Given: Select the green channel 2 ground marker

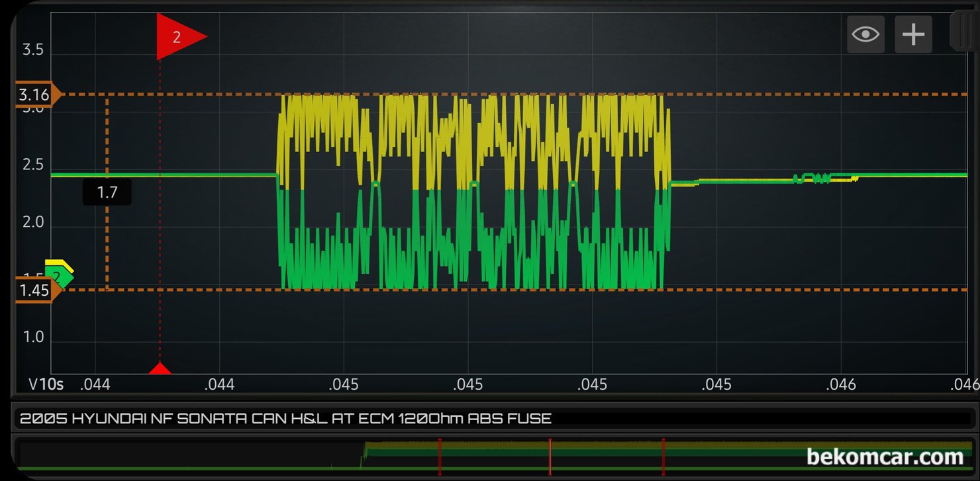Looking at the screenshot, I should pos(60,277).
